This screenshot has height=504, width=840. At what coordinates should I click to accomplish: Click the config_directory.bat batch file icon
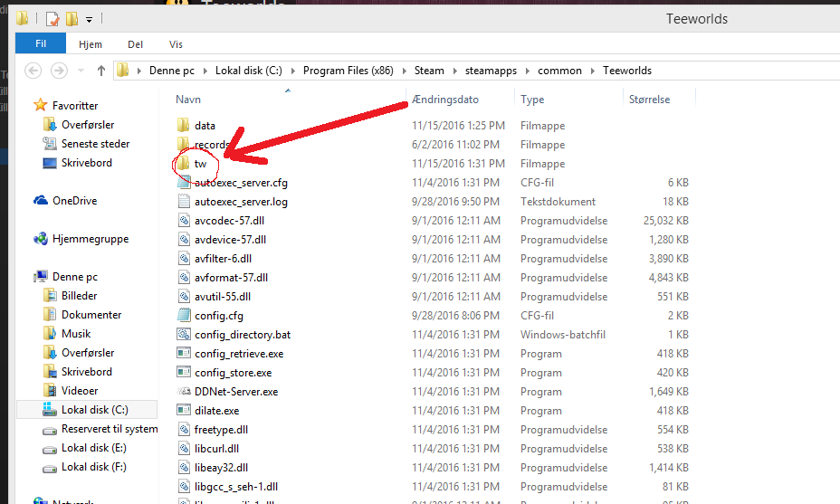[184, 335]
